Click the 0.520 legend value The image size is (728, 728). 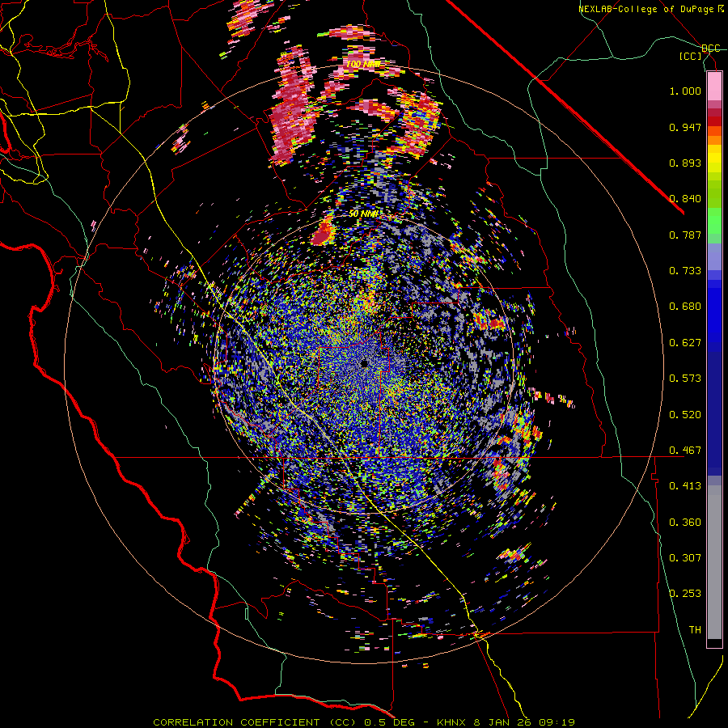click(685, 415)
